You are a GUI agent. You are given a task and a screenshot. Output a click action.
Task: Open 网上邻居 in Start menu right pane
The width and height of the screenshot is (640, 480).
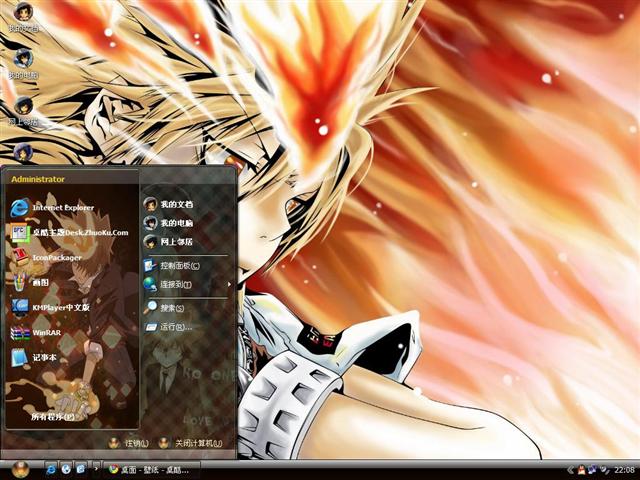pos(168,242)
